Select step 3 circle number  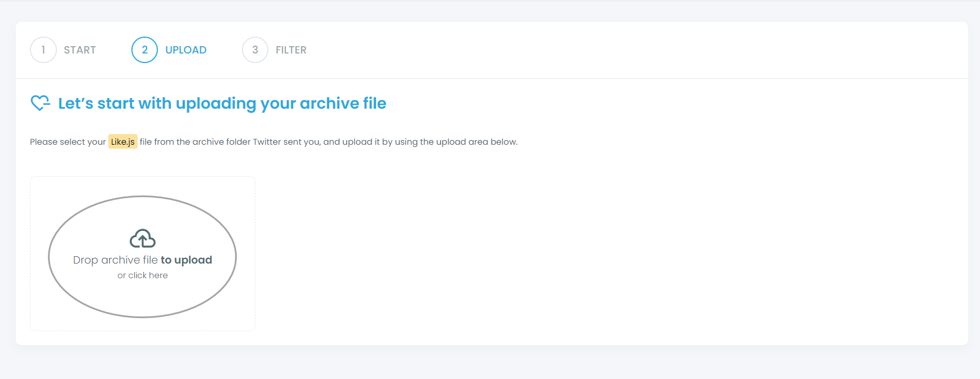(255, 50)
